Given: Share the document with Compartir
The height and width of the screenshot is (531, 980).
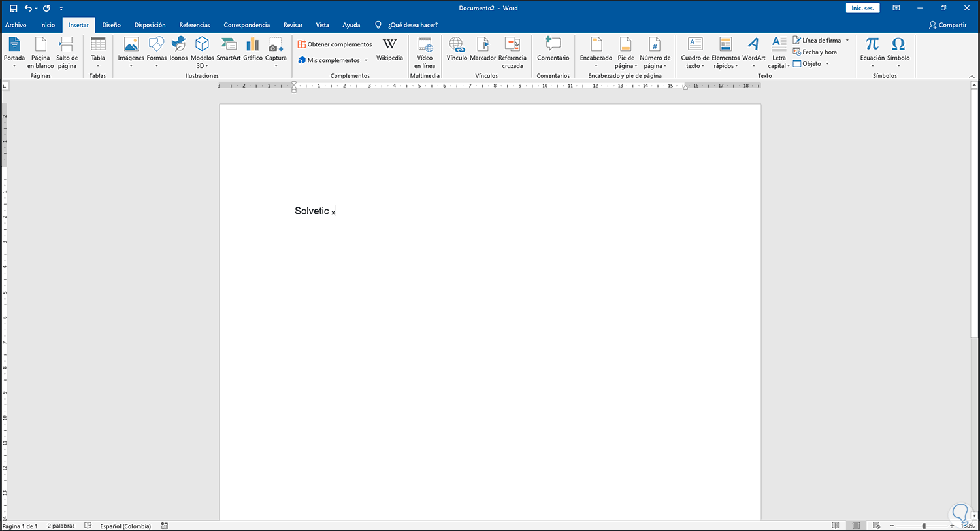Looking at the screenshot, I should click(947, 25).
